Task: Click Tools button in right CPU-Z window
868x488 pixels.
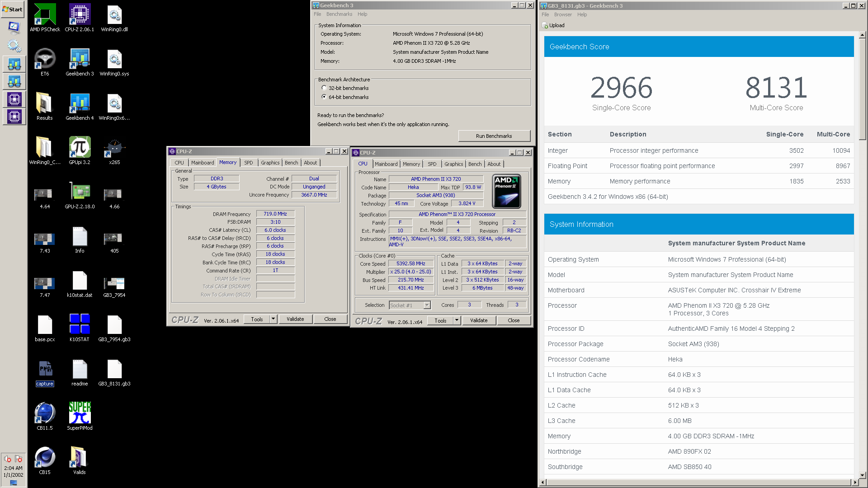Action: pyautogui.click(x=440, y=320)
